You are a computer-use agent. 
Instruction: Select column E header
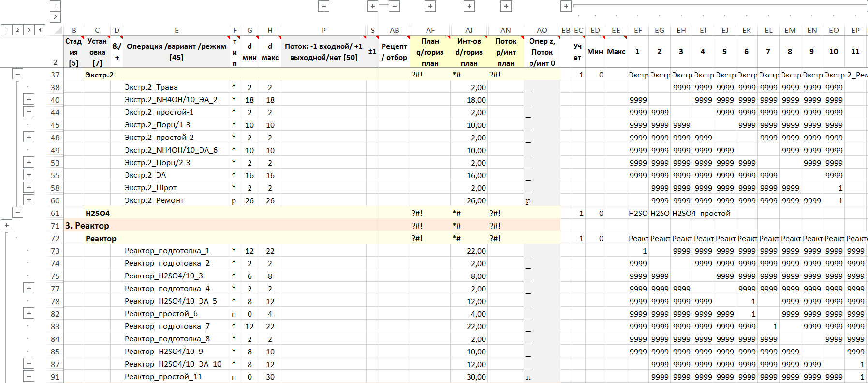click(x=177, y=30)
